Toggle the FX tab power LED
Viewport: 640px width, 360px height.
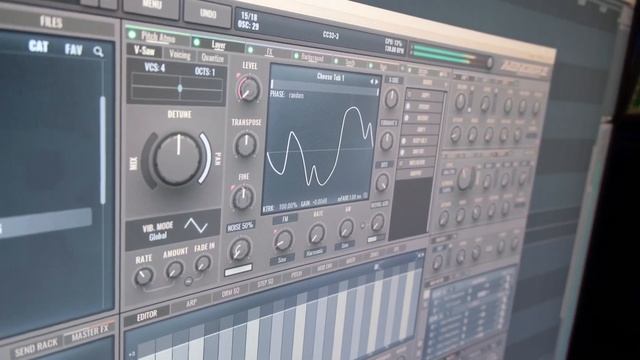pyautogui.click(x=250, y=50)
